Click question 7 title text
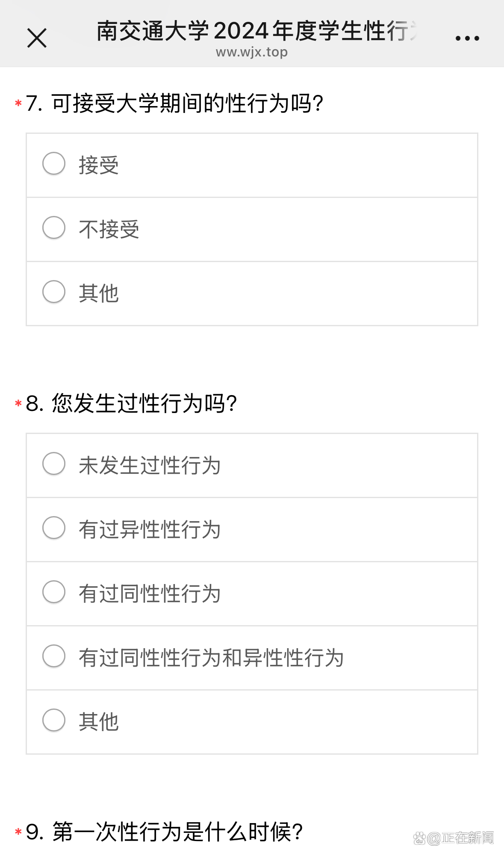The image size is (504, 856). (175, 104)
